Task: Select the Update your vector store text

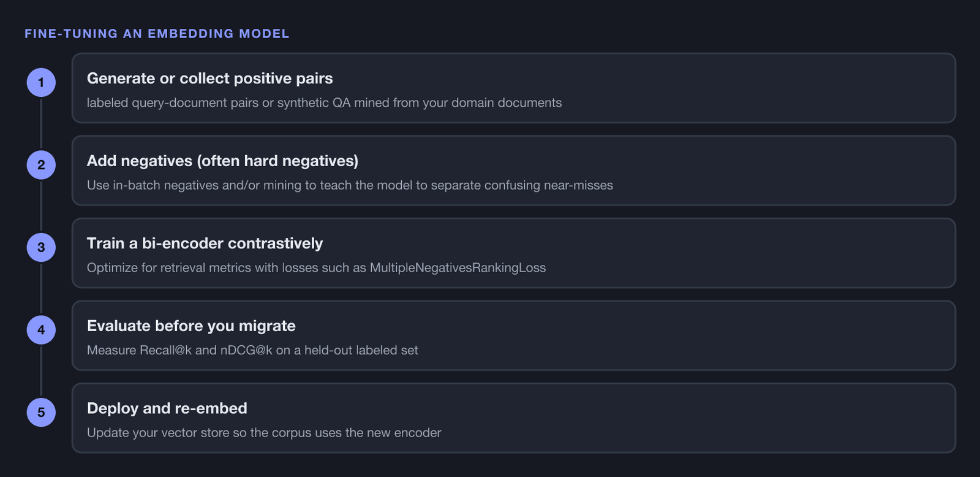Action: pyautogui.click(x=264, y=432)
